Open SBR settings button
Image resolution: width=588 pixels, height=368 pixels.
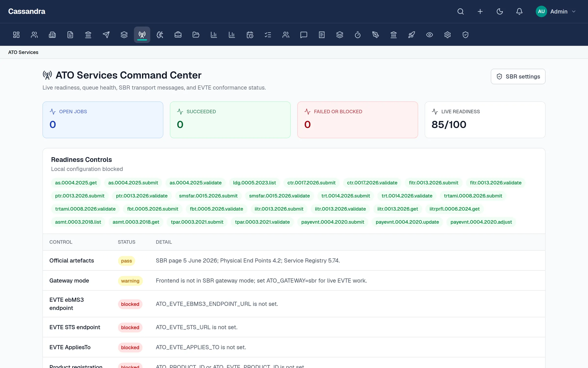[x=518, y=77]
